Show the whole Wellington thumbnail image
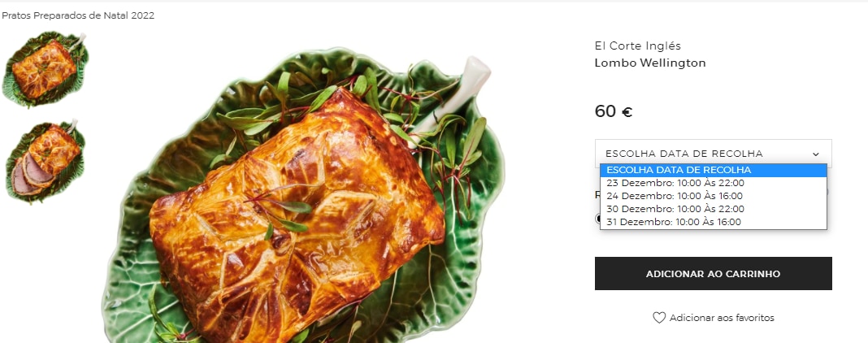 (x=46, y=70)
